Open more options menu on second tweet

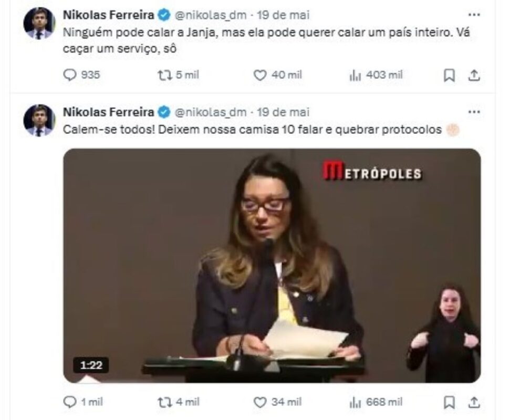(474, 112)
